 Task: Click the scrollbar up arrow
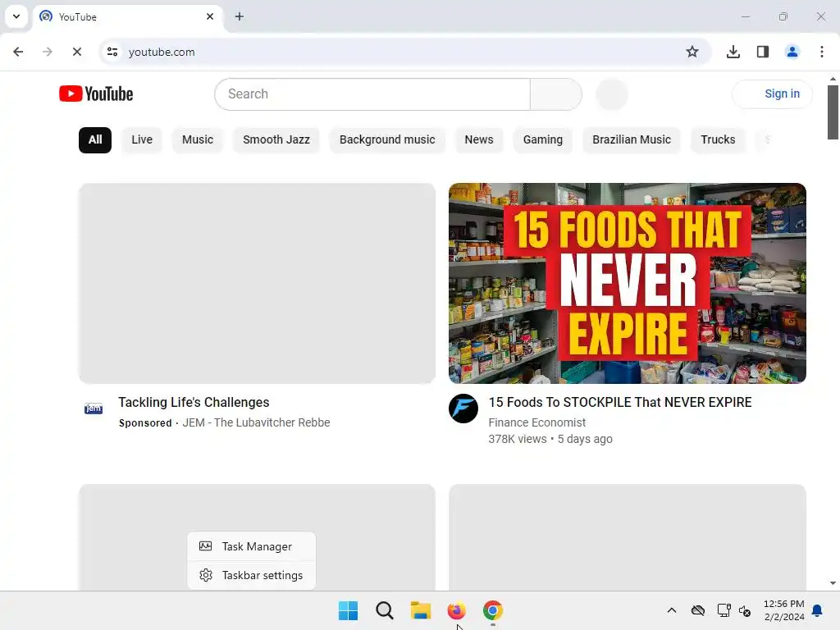(833, 79)
